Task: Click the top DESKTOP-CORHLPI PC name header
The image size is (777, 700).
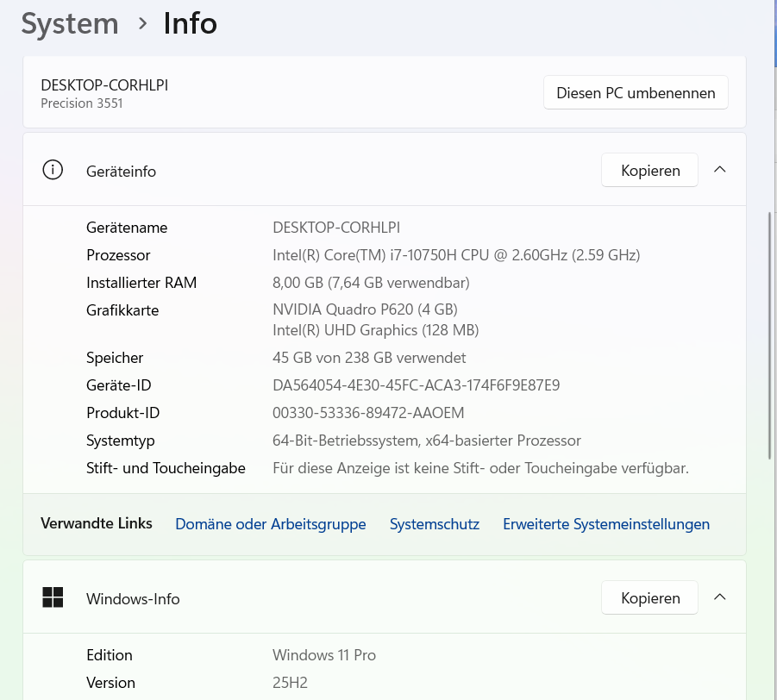Action: tap(104, 85)
